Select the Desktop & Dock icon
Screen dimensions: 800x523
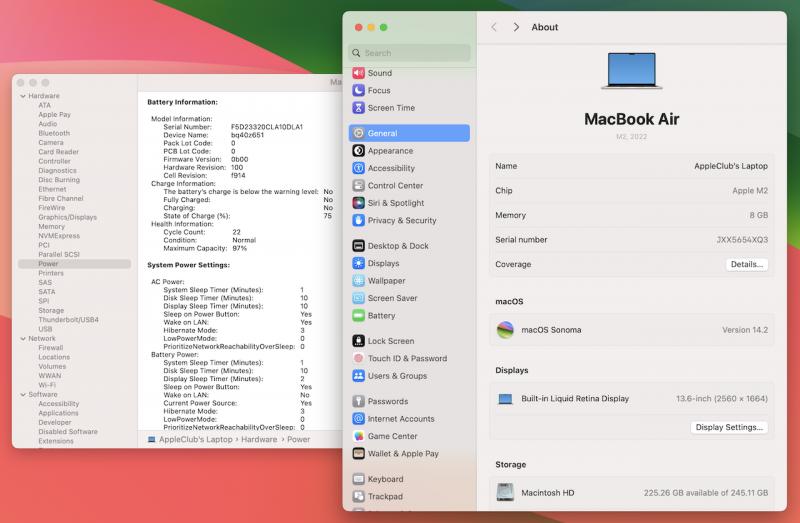click(x=358, y=245)
